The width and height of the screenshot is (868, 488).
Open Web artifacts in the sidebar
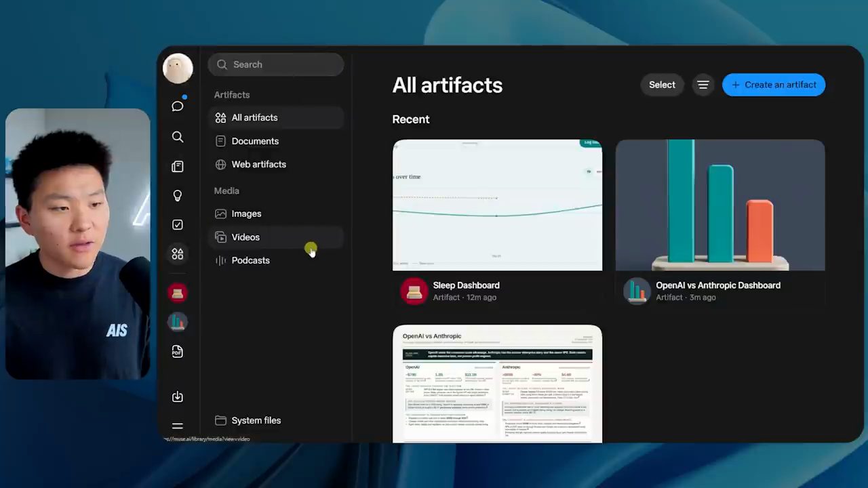coord(276,164)
